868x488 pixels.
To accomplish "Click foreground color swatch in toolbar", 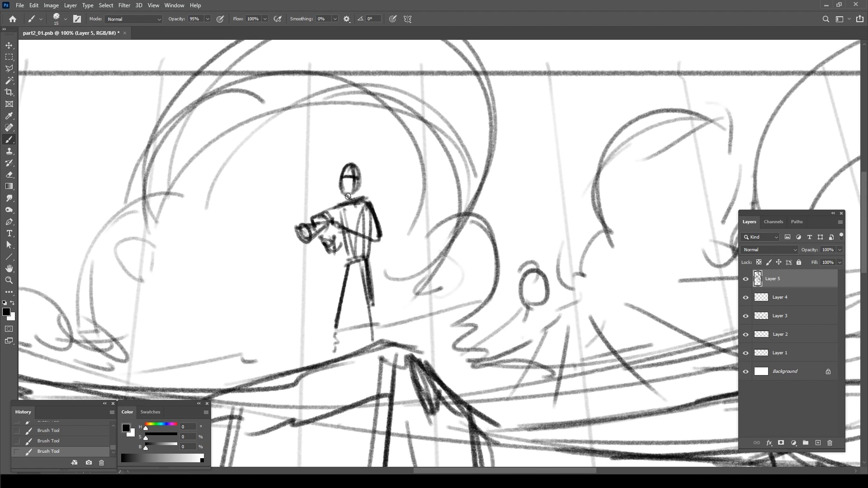I will [6, 312].
